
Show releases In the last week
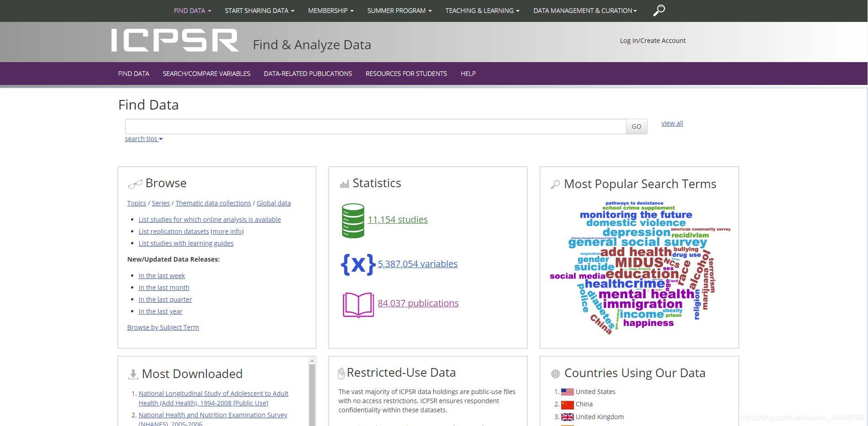coord(162,276)
